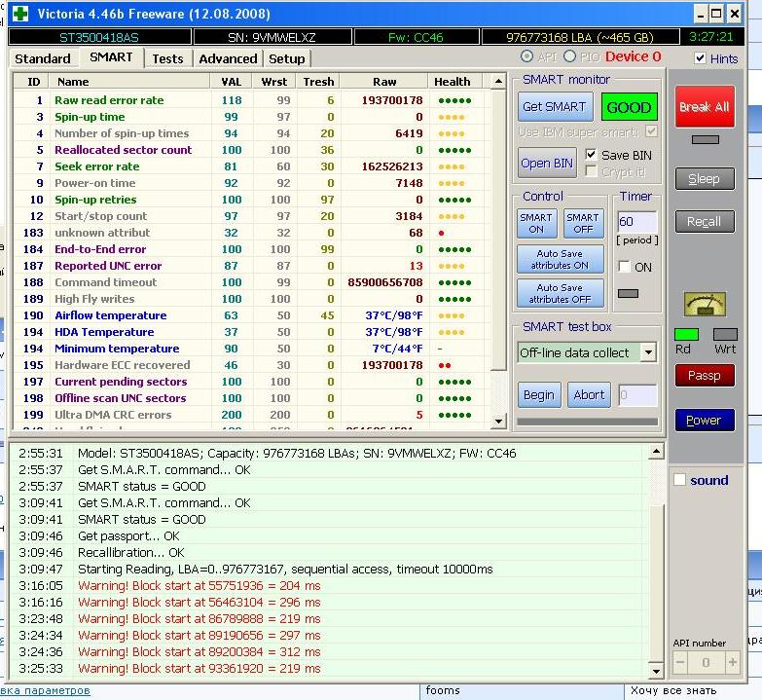Enable the sound checkbox
The height and width of the screenshot is (700, 762).
pos(680,480)
